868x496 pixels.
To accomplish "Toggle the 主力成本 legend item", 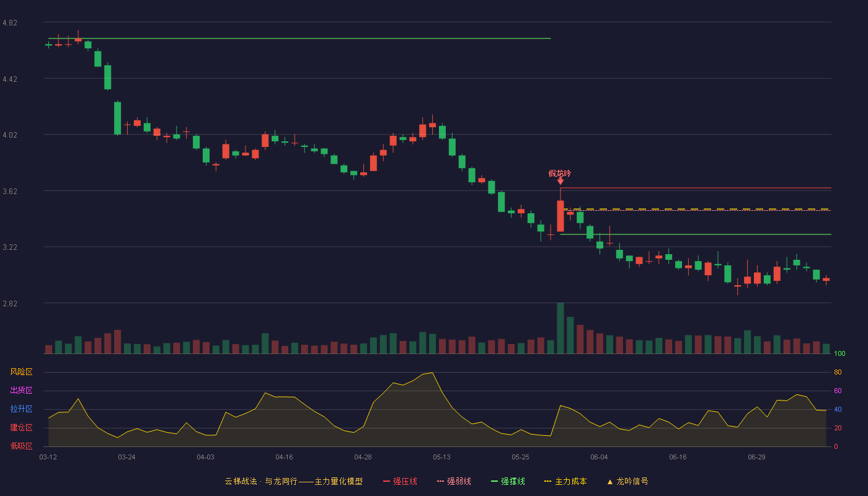I will (x=565, y=481).
